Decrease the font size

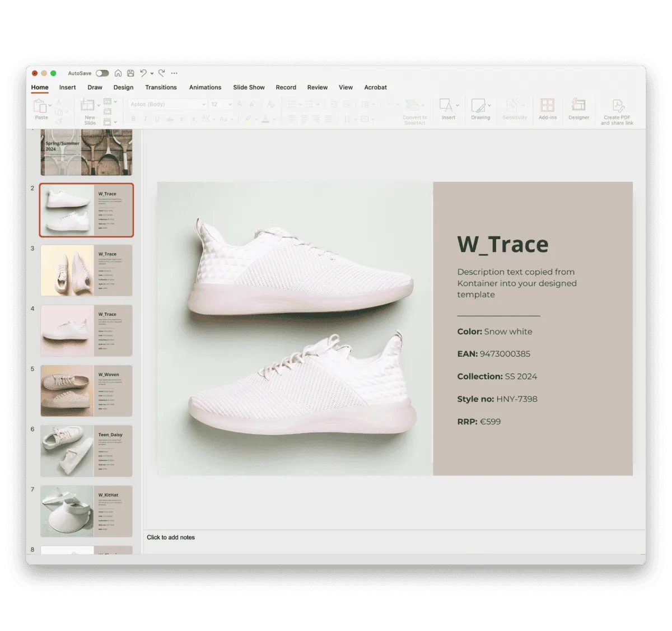coord(252,104)
